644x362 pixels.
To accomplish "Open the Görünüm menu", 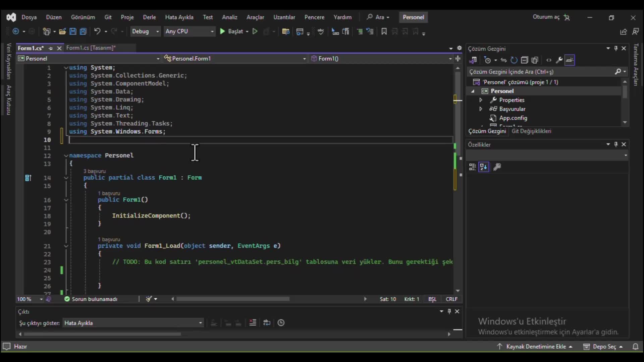I will 83,17.
